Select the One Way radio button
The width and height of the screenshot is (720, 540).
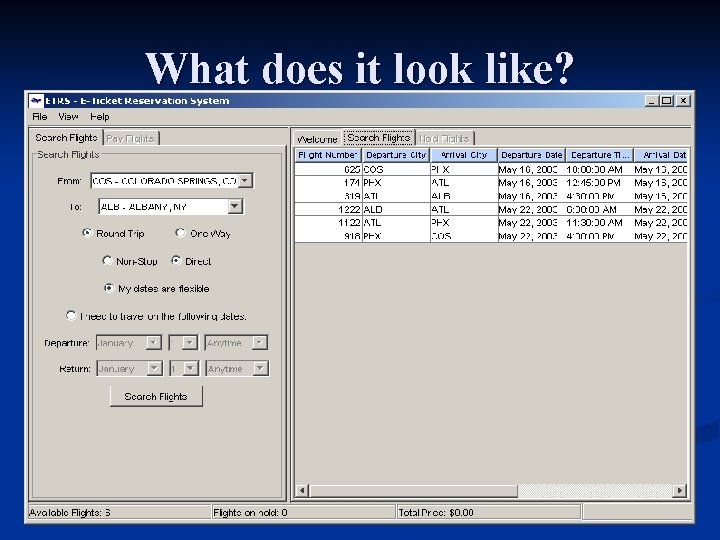180,233
